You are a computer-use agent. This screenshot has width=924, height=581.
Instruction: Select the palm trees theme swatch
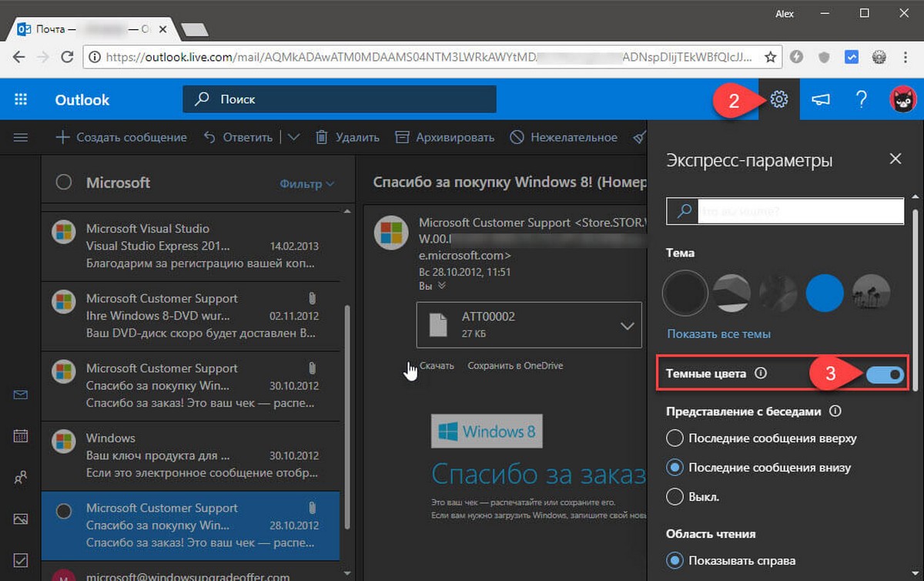pyautogui.click(x=871, y=293)
